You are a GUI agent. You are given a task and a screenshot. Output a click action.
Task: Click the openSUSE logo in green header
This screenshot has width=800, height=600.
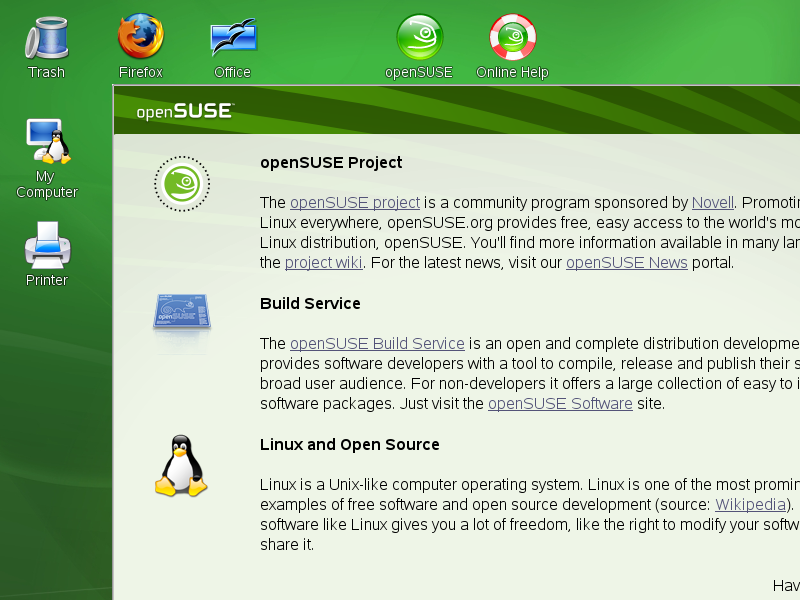pos(185,111)
